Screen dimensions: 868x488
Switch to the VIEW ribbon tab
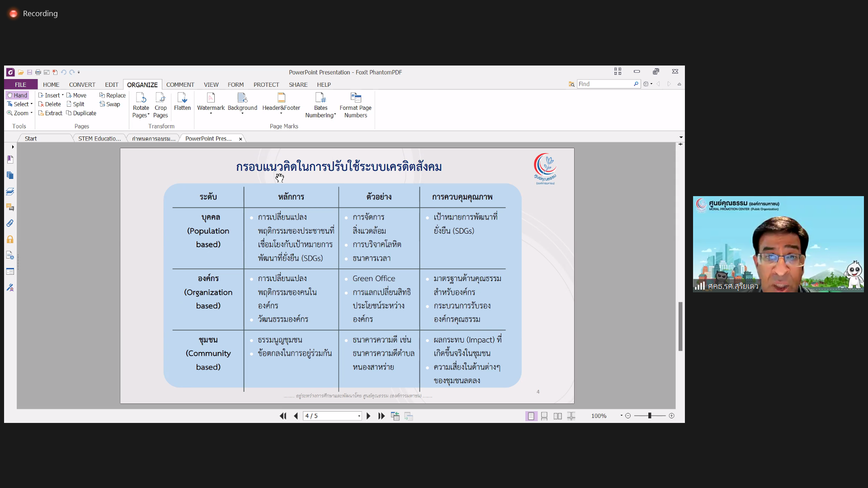pyautogui.click(x=211, y=84)
